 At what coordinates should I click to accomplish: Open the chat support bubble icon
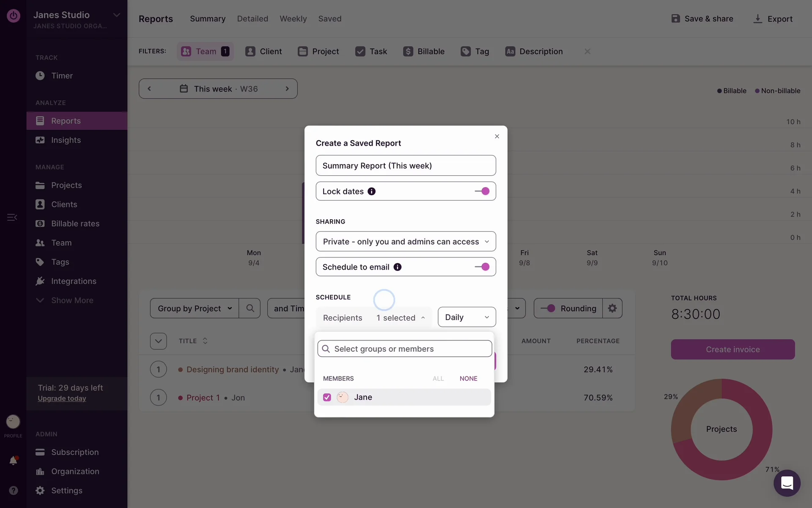pyautogui.click(x=787, y=483)
